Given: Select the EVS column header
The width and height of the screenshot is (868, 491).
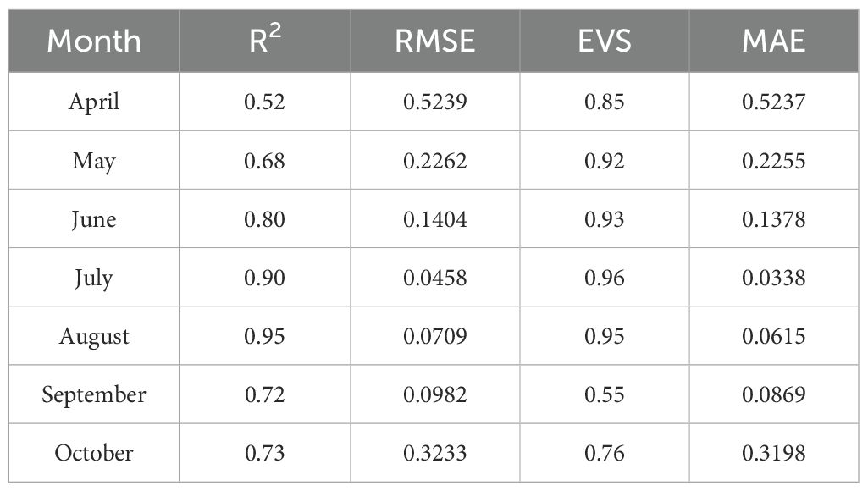Looking at the screenshot, I should (605, 41).
